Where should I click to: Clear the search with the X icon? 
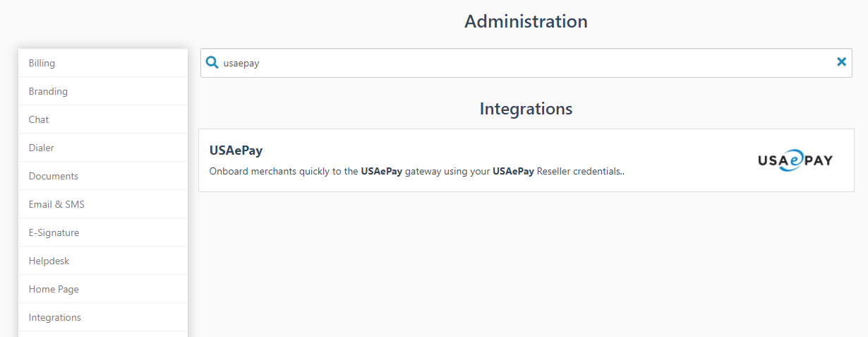(x=841, y=62)
